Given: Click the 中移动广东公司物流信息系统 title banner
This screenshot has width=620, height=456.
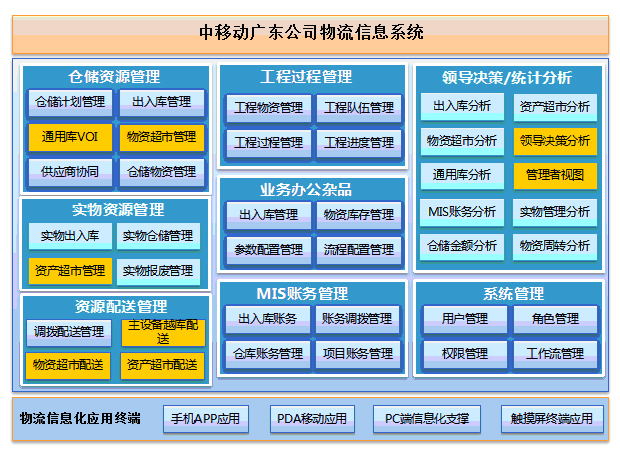Looking at the screenshot, I should pyautogui.click(x=310, y=33).
